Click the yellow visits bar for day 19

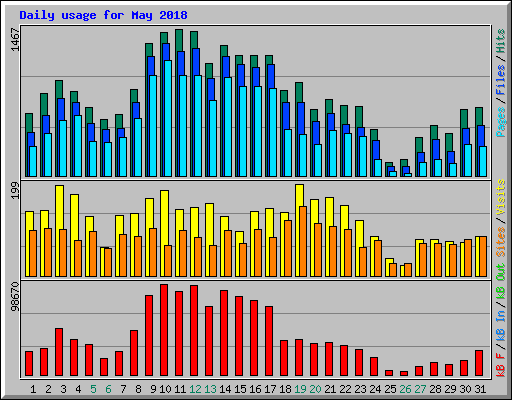click(299, 195)
